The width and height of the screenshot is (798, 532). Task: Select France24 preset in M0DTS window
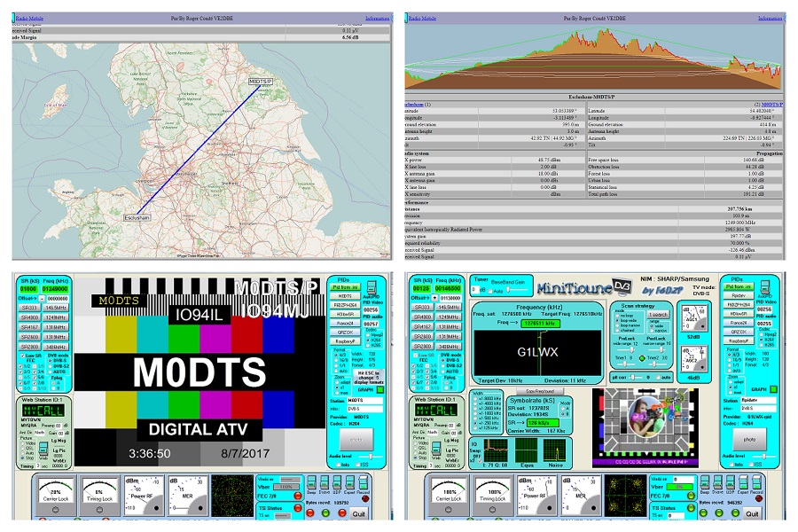tap(345, 323)
